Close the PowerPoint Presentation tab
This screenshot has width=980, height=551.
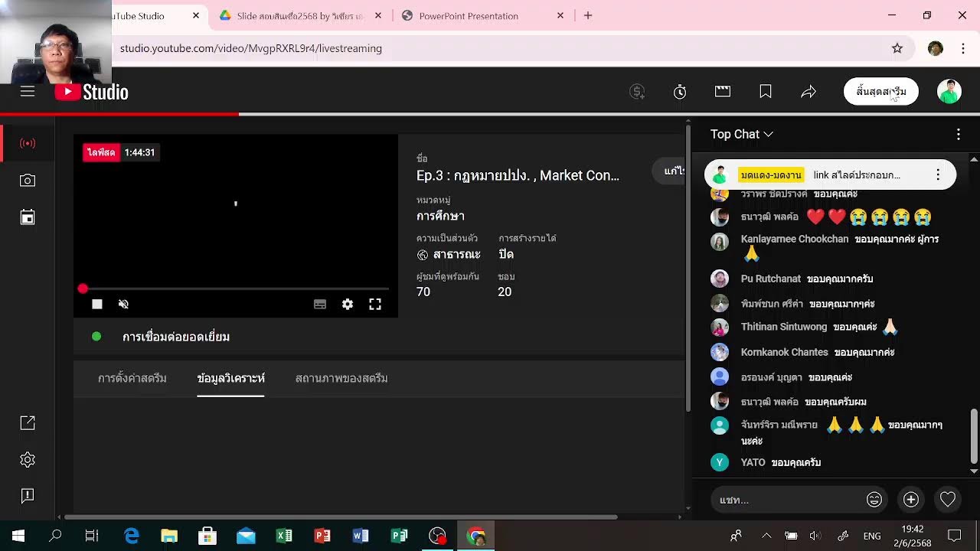(x=560, y=15)
